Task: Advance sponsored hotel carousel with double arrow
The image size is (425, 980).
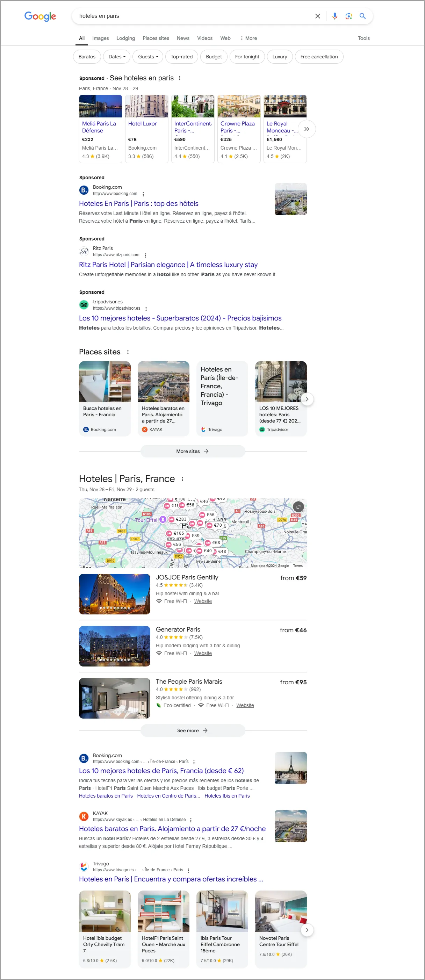Action: pyautogui.click(x=307, y=129)
